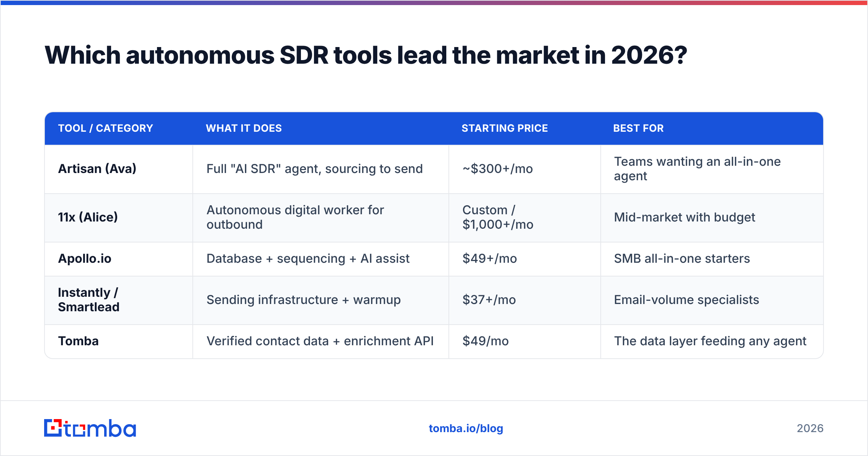The image size is (868, 456).
Task: Click the 2026 year label in footer
Action: (810, 428)
